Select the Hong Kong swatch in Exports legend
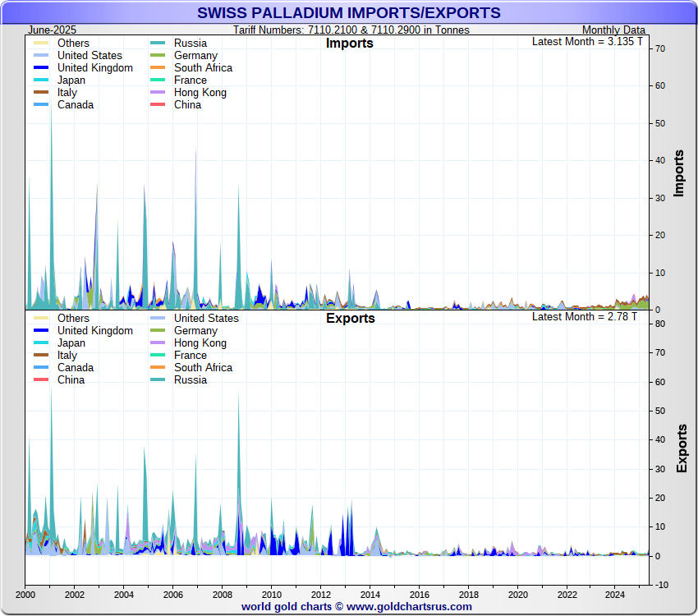Screen dimensions: 698x616 (x=159, y=343)
